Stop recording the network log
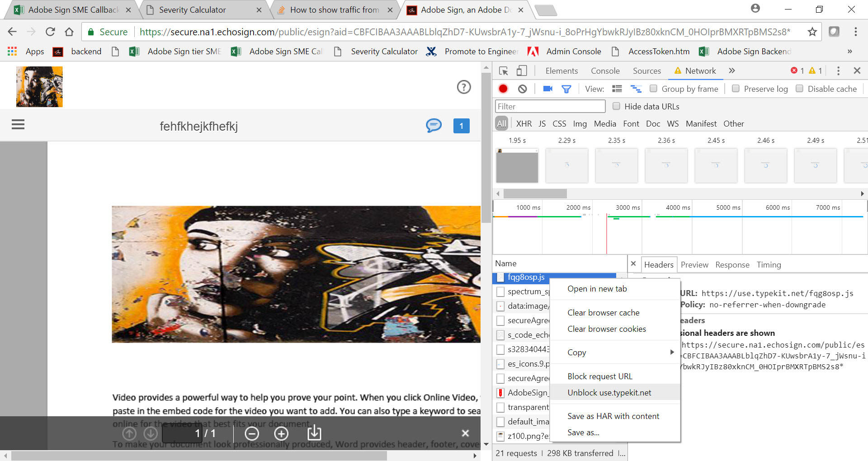 point(503,89)
